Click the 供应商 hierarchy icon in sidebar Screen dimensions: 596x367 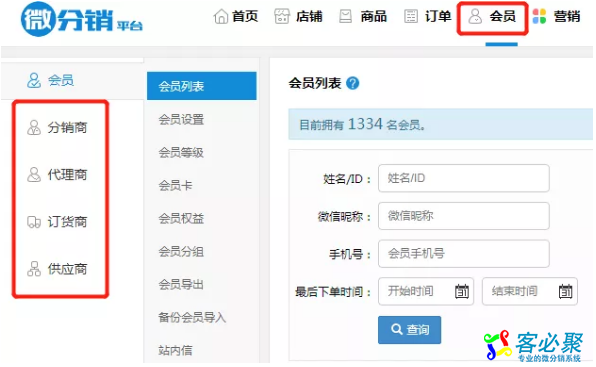34,269
